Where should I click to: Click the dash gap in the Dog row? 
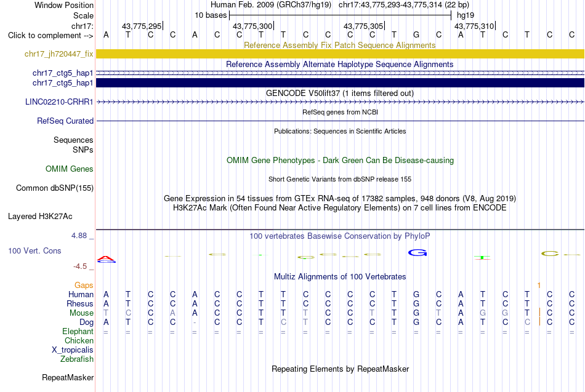pos(195,322)
